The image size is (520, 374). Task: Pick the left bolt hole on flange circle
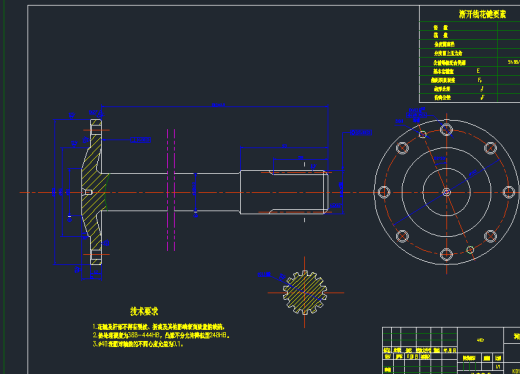coord(384,192)
